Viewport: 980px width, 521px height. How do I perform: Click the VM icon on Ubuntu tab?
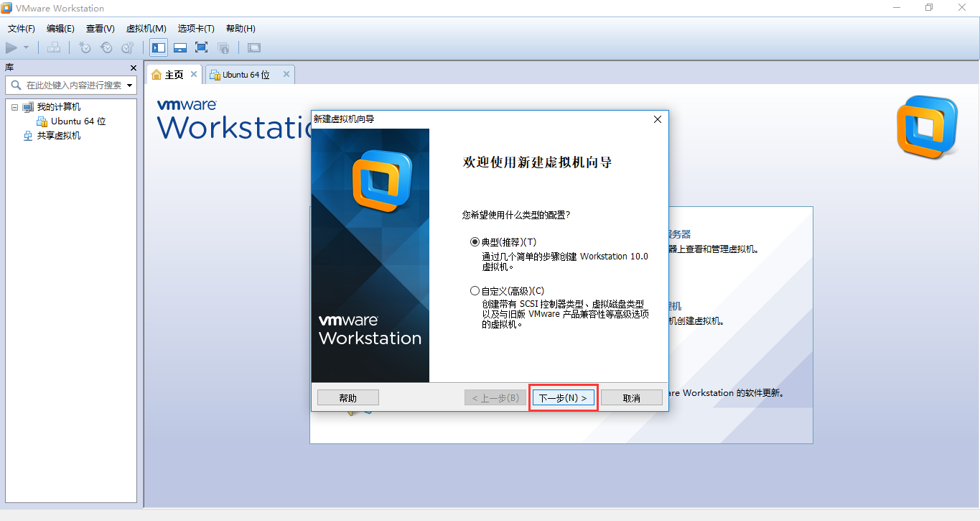coord(215,75)
